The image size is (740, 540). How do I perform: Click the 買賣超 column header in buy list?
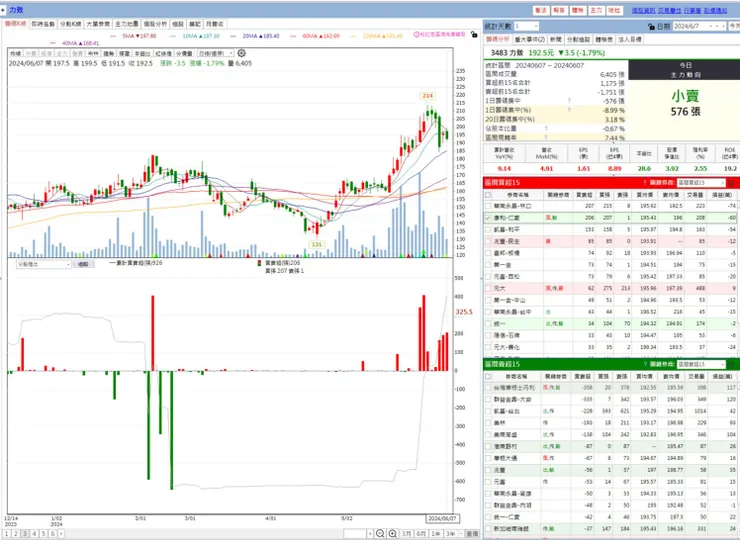click(x=584, y=195)
